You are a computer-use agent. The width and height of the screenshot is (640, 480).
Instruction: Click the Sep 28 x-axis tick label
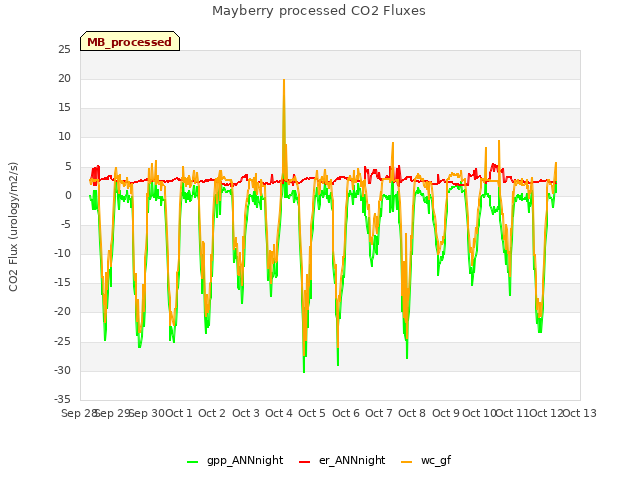(78, 413)
